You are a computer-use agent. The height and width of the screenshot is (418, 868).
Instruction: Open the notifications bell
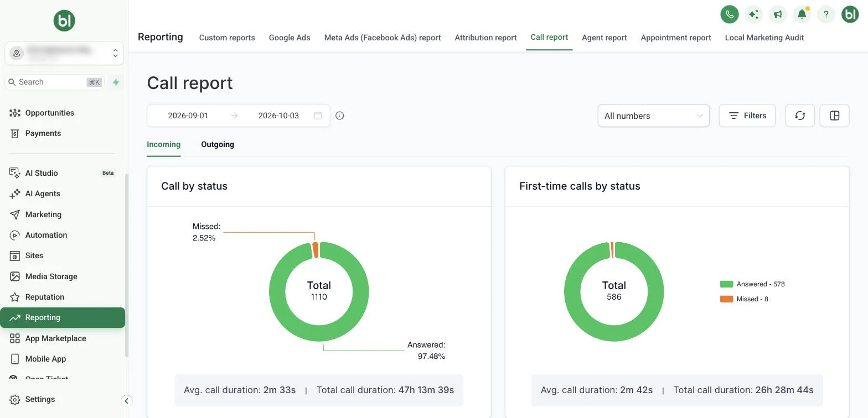[x=802, y=14]
